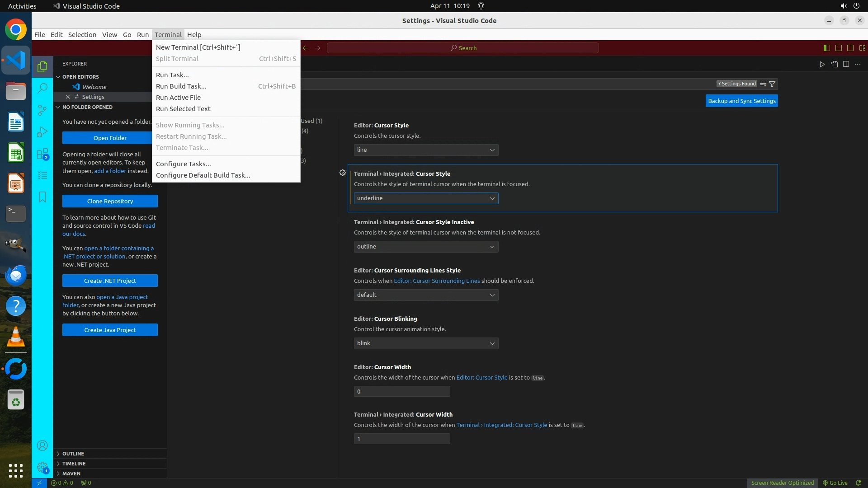The image size is (868, 488).
Task: Open the Extensions view icon
Action: coord(42,154)
